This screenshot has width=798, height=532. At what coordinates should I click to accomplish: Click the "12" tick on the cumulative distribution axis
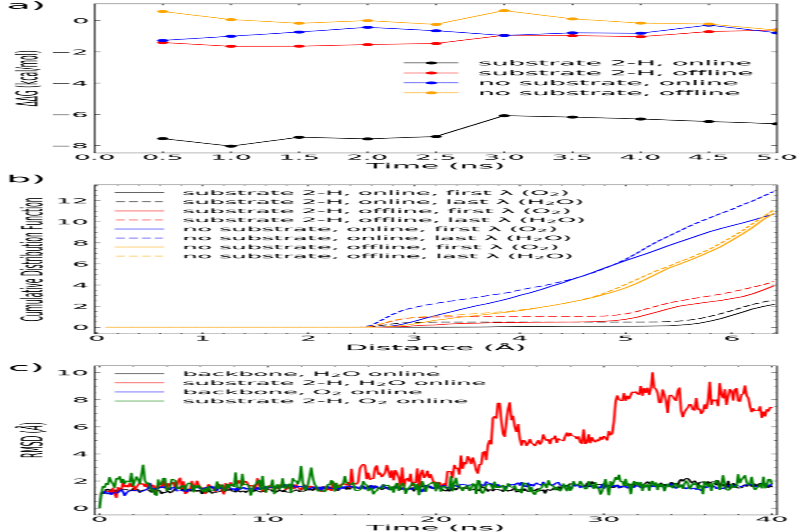click(x=73, y=201)
